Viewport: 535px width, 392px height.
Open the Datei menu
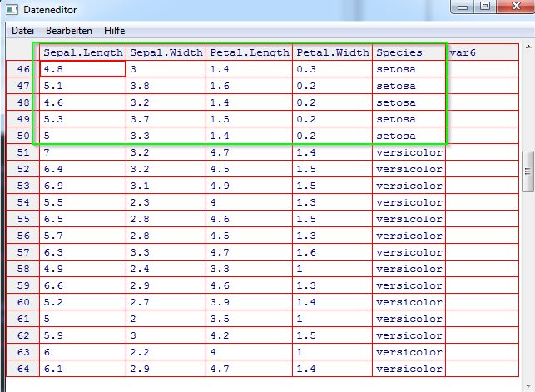[22, 30]
